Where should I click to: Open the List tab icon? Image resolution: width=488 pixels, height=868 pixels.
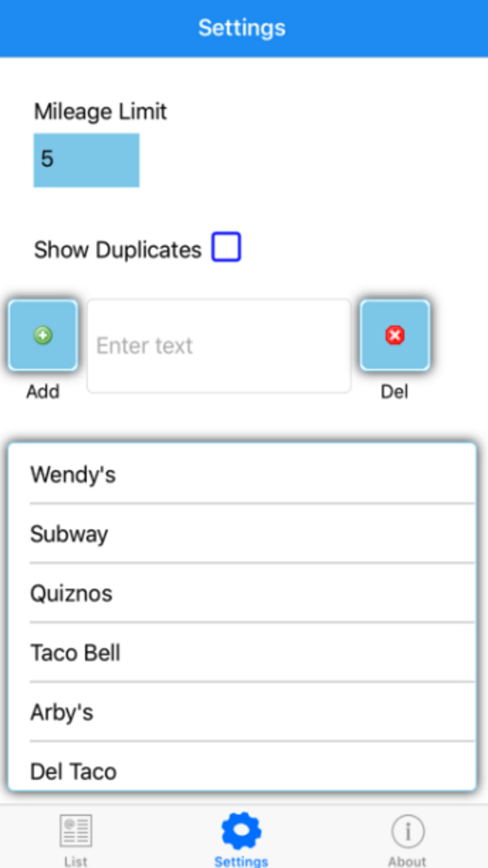pos(76,830)
